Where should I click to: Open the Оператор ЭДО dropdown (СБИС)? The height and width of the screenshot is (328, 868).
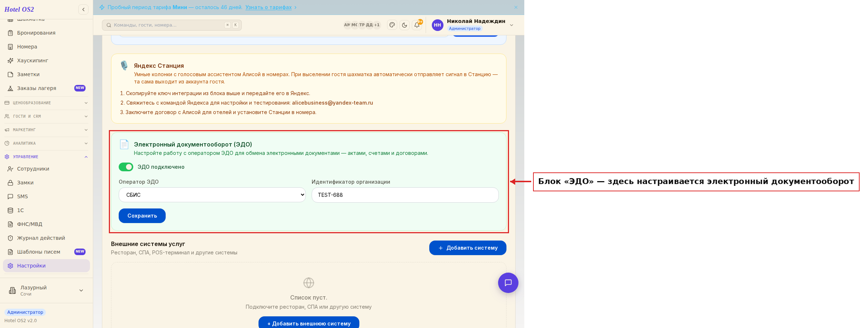click(x=212, y=195)
